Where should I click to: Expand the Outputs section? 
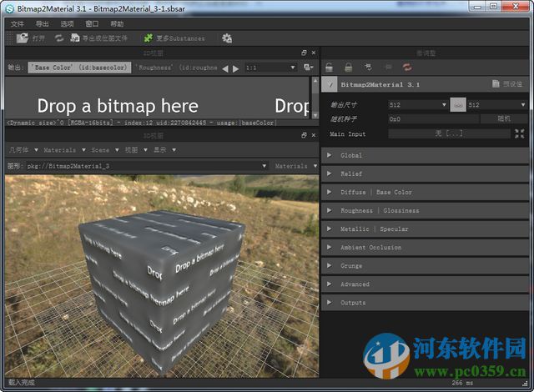[425, 303]
